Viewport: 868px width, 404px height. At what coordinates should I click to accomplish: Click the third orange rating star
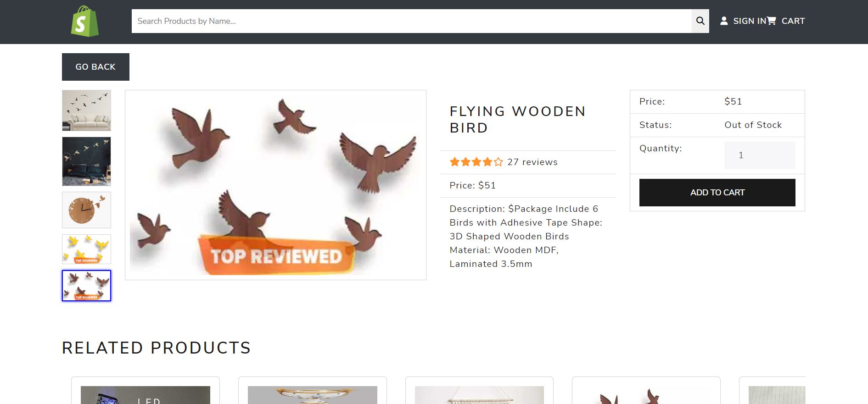[x=476, y=162]
